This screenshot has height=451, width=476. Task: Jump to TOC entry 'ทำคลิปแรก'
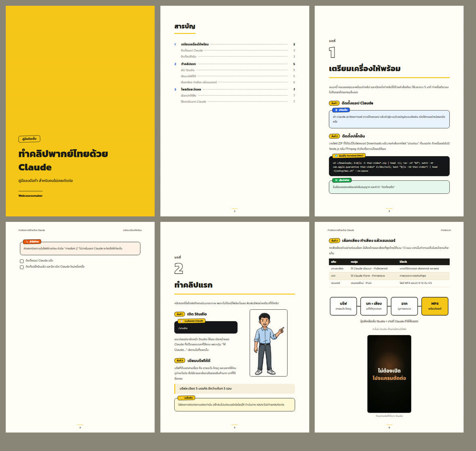(234, 64)
